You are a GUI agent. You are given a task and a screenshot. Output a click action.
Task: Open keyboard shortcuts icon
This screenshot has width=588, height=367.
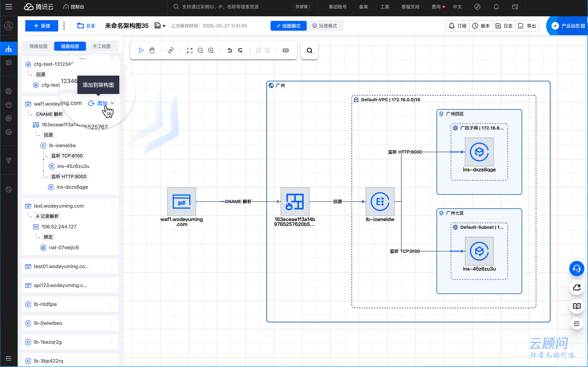point(286,50)
